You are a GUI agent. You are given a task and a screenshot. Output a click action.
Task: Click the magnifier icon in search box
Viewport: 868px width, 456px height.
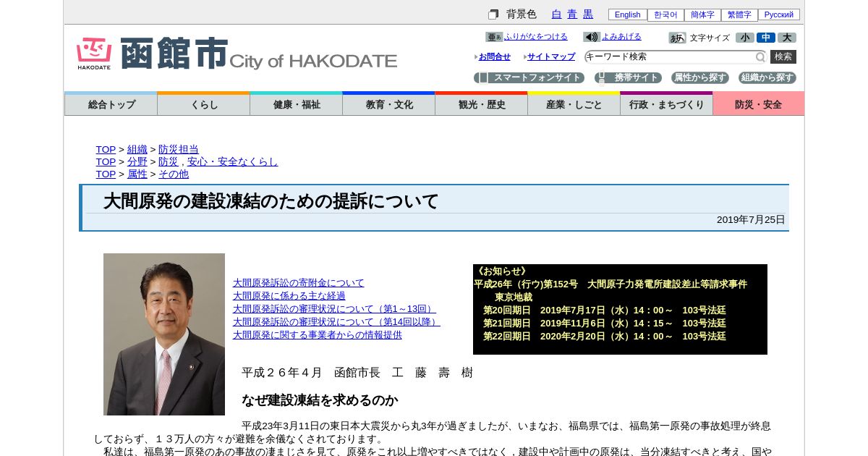(760, 57)
